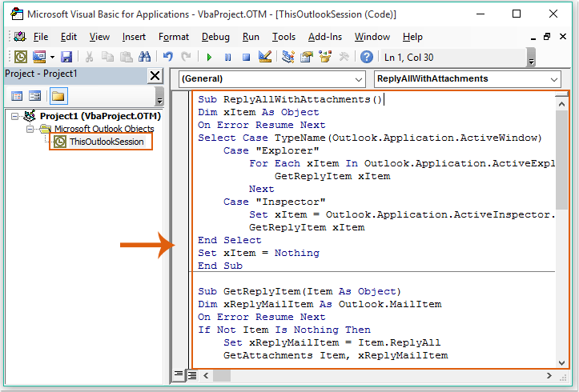This screenshot has height=392, width=579.
Task: Click the Insert UserForm toolbar icon
Action: point(39,57)
